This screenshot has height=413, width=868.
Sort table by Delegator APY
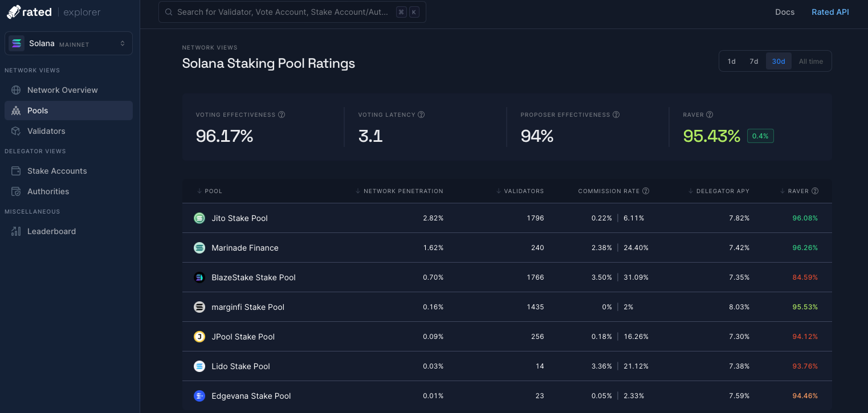pyautogui.click(x=719, y=191)
